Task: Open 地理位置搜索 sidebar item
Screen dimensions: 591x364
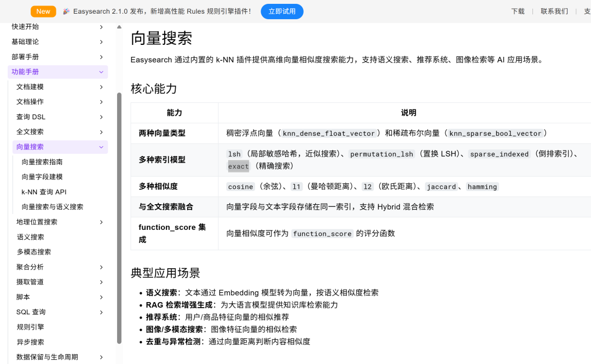Action: tap(37, 222)
